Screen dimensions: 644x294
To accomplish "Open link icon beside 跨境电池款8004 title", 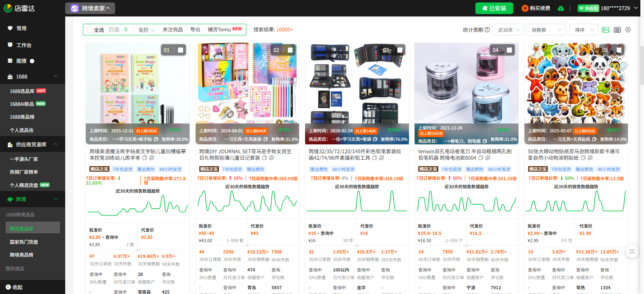I will coord(487,158).
